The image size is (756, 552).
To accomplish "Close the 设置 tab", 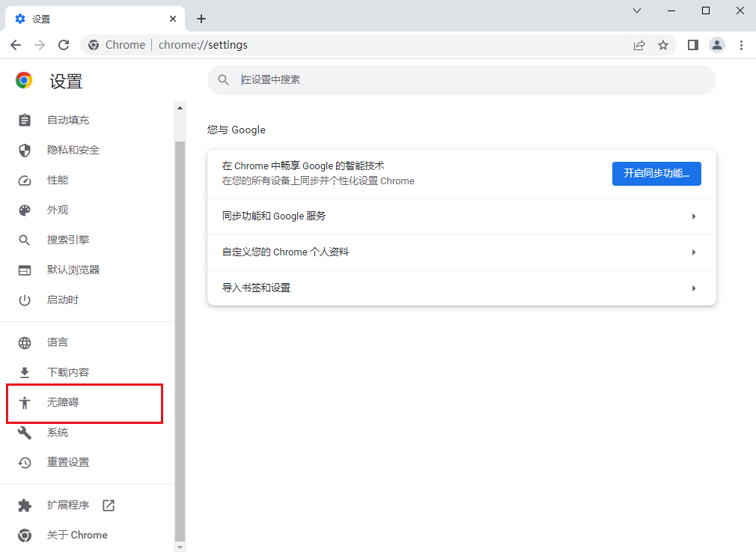I will (173, 19).
